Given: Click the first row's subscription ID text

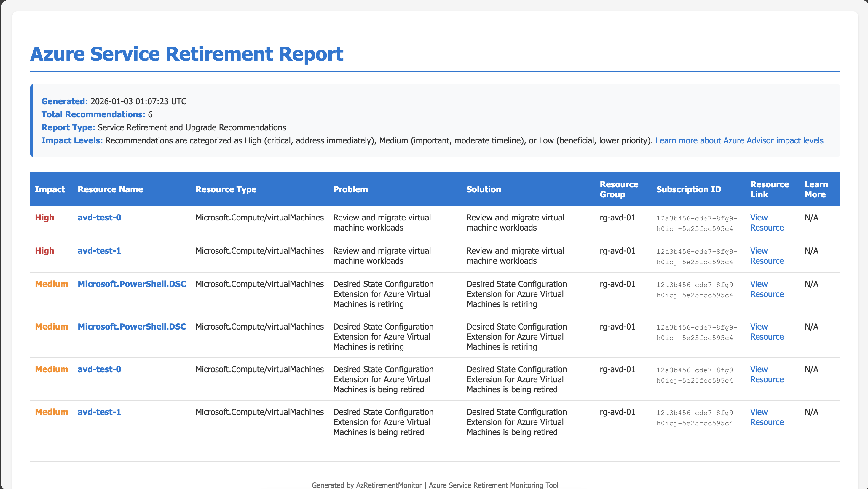Looking at the screenshot, I should [696, 223].
